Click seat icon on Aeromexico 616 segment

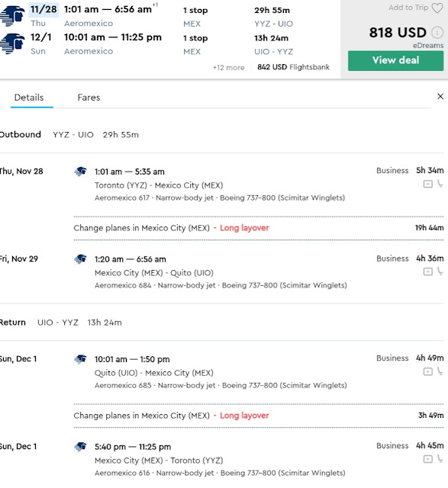tap(440, 459)
